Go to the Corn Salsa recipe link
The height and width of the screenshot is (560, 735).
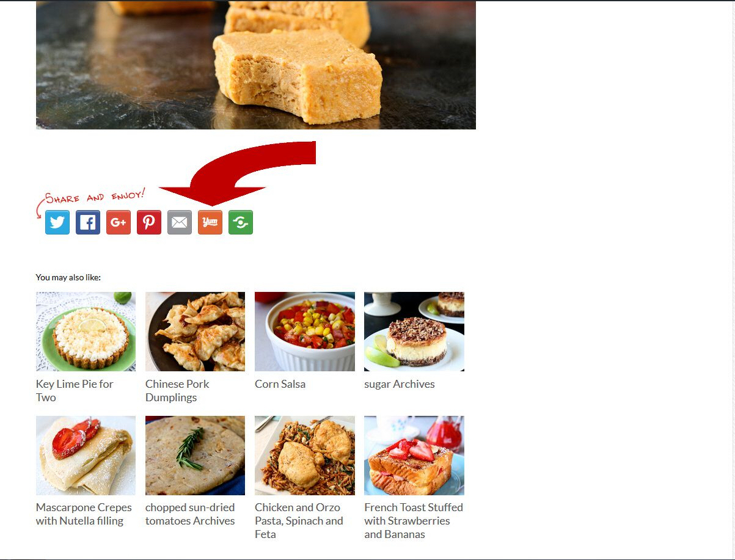click(280, 384)
